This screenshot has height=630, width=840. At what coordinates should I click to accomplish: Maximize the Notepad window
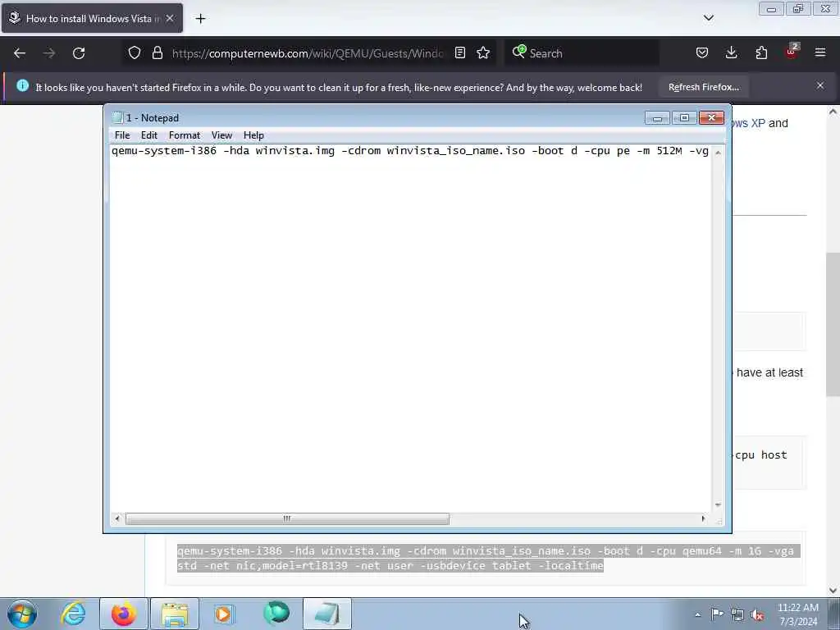coord(684,118)
